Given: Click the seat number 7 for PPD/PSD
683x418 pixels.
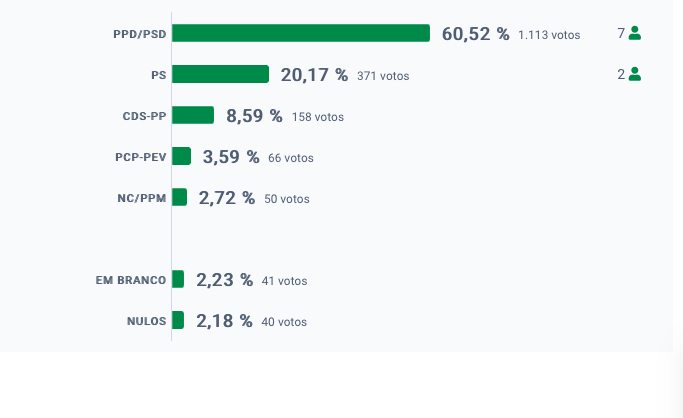Looking at the screenshot, I should pos(621,33).
